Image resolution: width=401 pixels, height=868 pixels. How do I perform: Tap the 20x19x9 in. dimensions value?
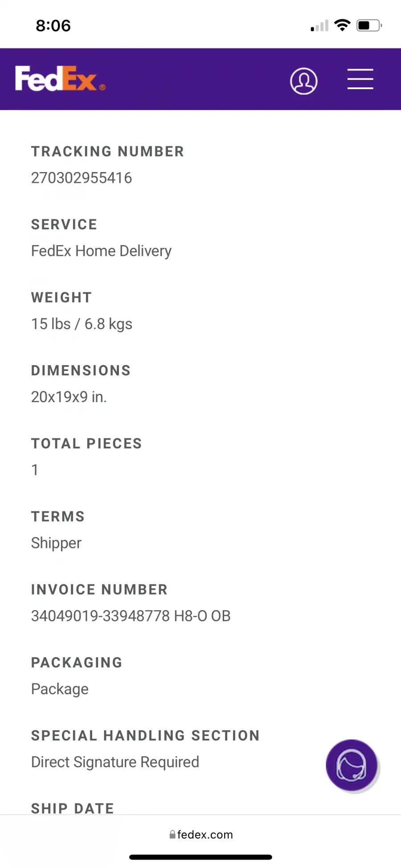69,397
